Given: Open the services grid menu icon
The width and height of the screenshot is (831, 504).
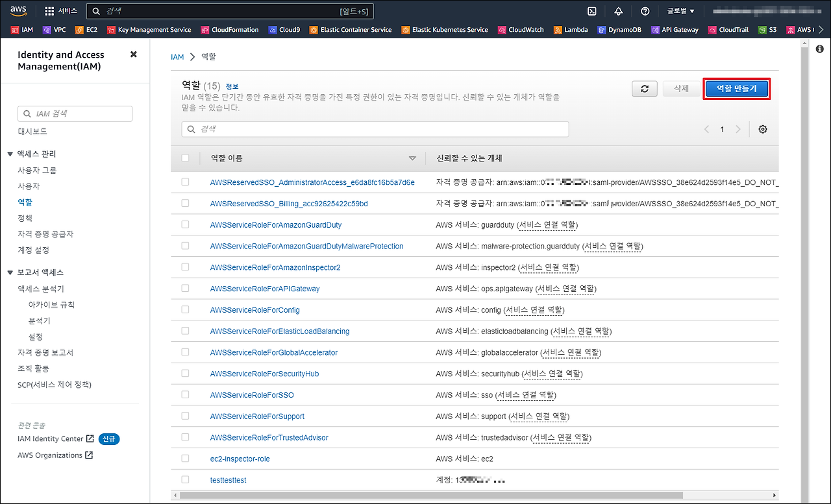Looking at the screenshot, I should [50, 11].
